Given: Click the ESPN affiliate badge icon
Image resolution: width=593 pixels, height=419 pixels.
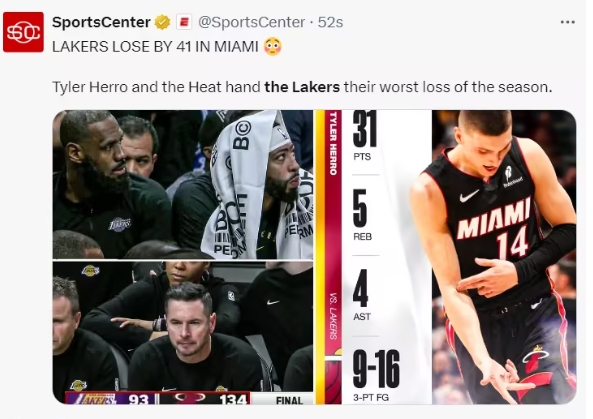Looking at the screenshot, I should [184, 22].
